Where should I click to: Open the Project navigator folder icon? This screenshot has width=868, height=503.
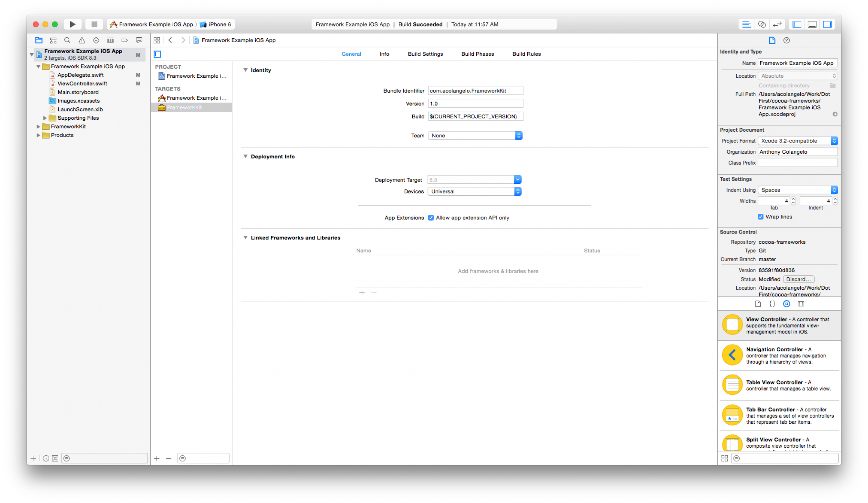coord(39,40)
